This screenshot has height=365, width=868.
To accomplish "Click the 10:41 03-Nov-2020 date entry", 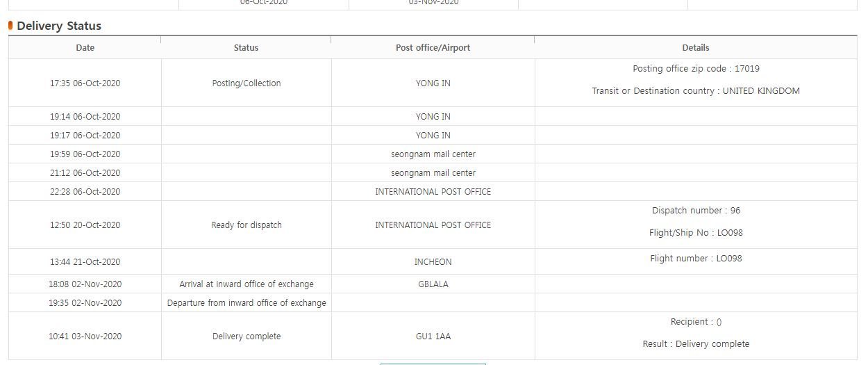I will tap(85, 336).
